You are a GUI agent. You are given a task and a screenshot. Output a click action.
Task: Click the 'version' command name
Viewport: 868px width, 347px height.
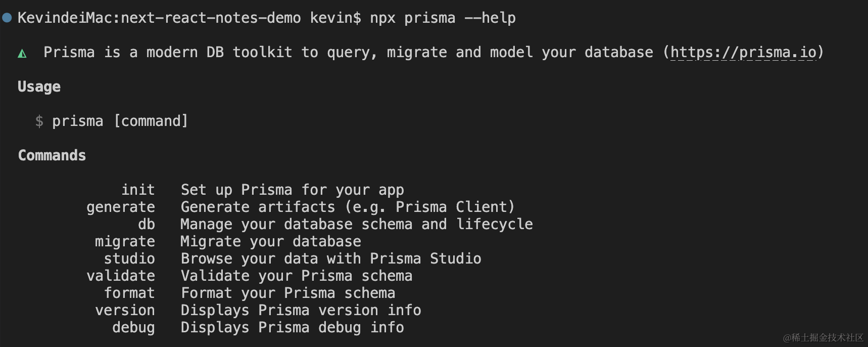(125, 310)
